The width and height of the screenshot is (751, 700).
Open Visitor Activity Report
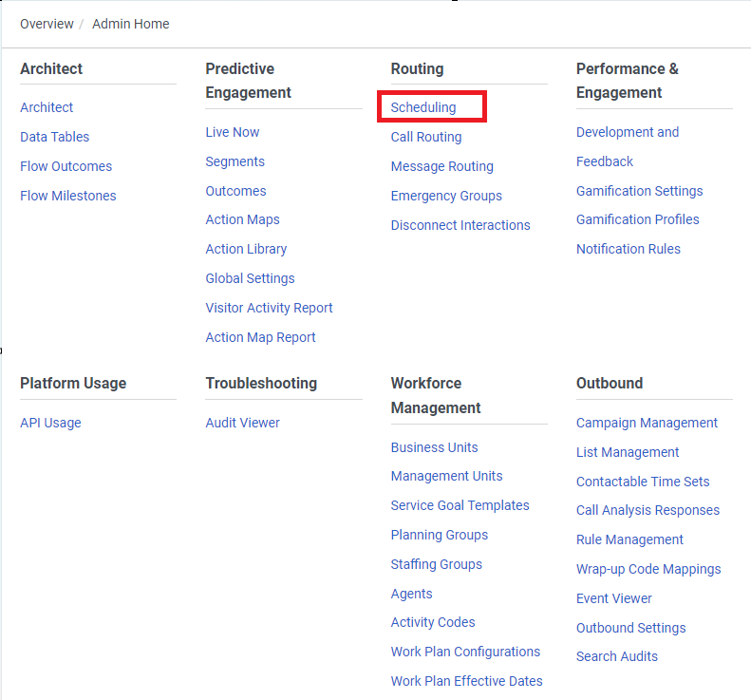[269, 308]
